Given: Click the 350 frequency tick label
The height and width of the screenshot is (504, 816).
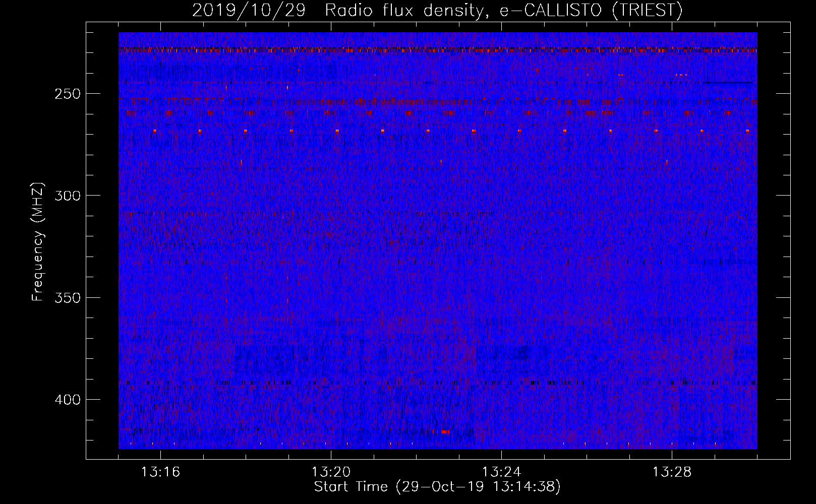Looking at the screenshot, I should [68, 298].
